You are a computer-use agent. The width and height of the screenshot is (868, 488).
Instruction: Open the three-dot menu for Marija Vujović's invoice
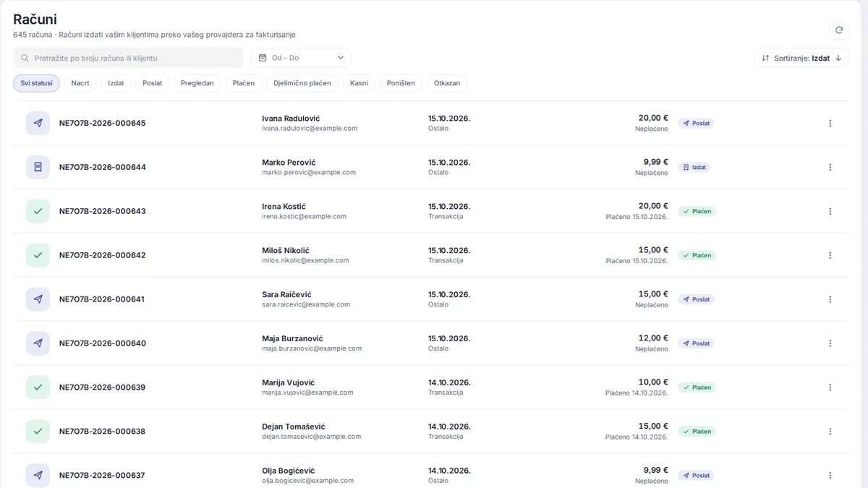(830, 388)
